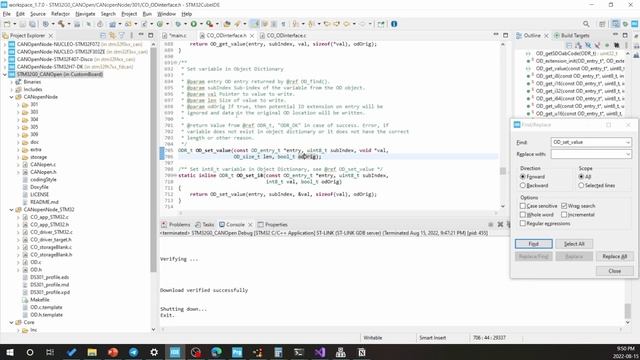Toggle Show Whitespace Characters icon

[x=283, y=24]
